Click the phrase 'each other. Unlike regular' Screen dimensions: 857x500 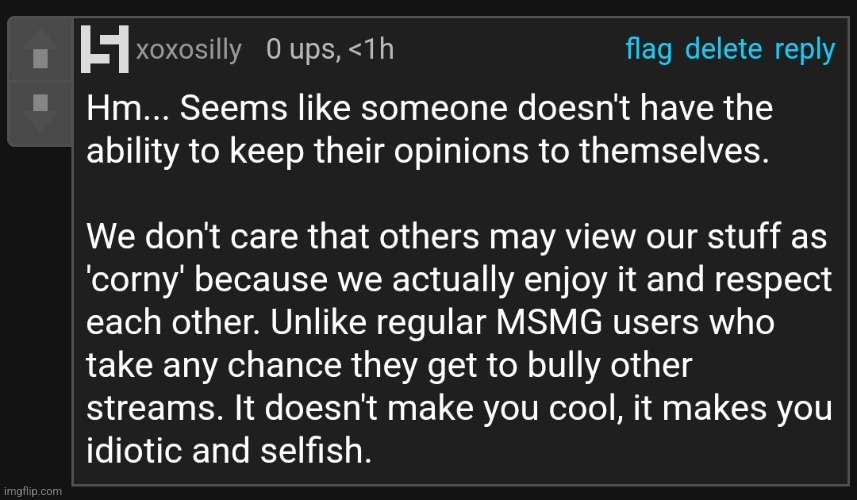286,322
